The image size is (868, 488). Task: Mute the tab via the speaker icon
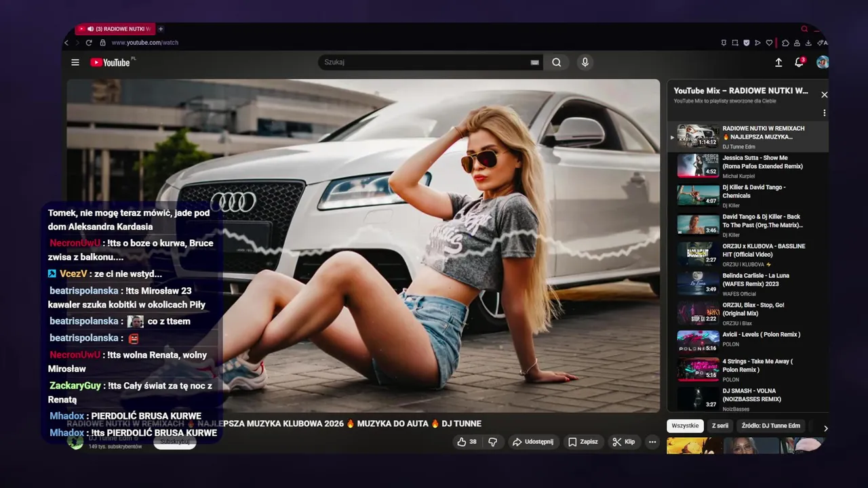[91, 29]
